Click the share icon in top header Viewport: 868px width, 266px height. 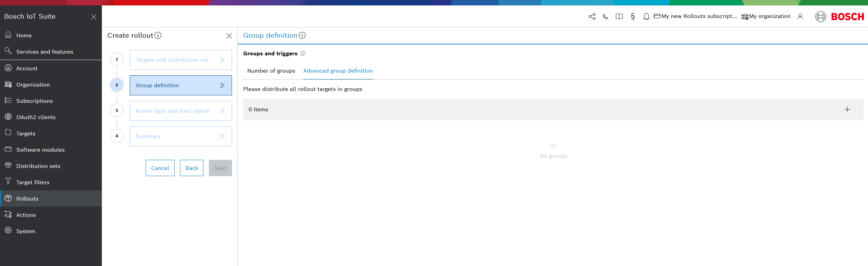click(592, 17)
